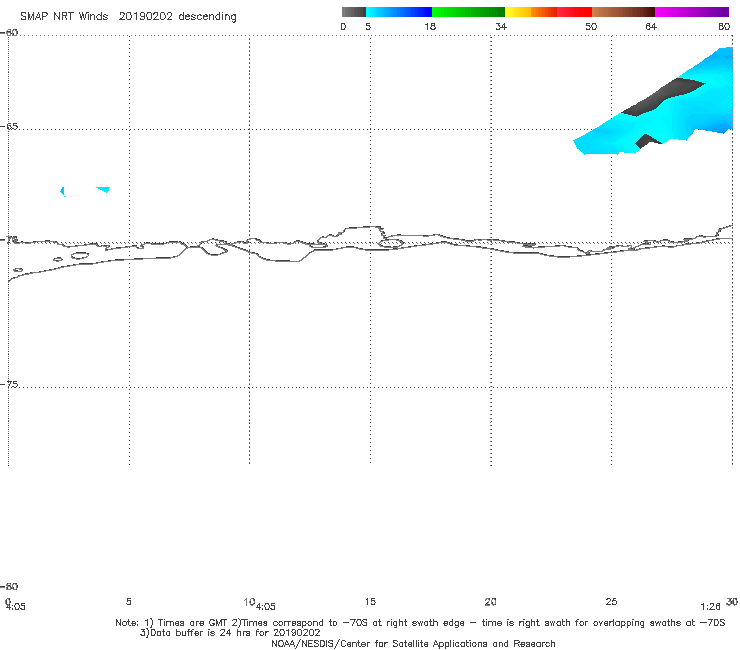This screenshot has width=740, height=650.
Task: Click the note 'Data buffer is 24 hrs'
Action: point(204,633)
